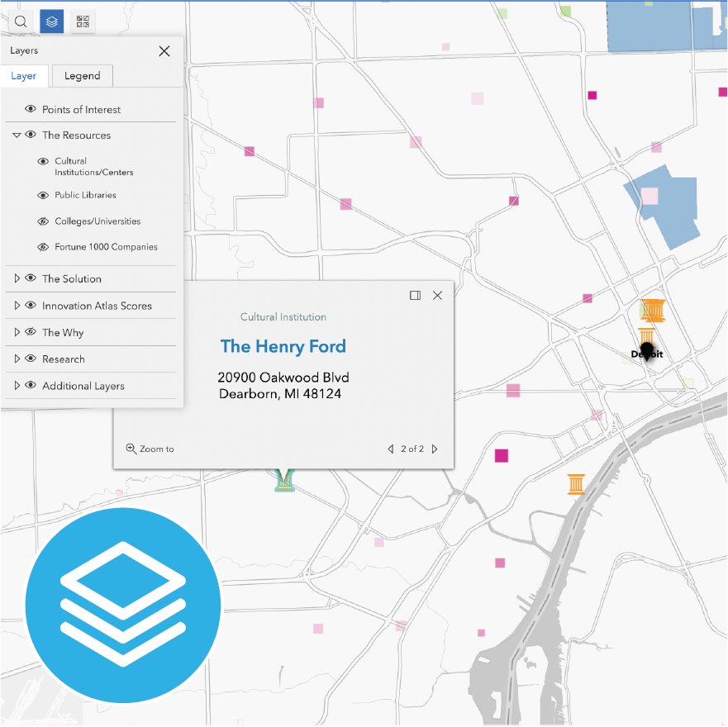
Task: Close the Henry Ford popup
Action: pos(437,295)
